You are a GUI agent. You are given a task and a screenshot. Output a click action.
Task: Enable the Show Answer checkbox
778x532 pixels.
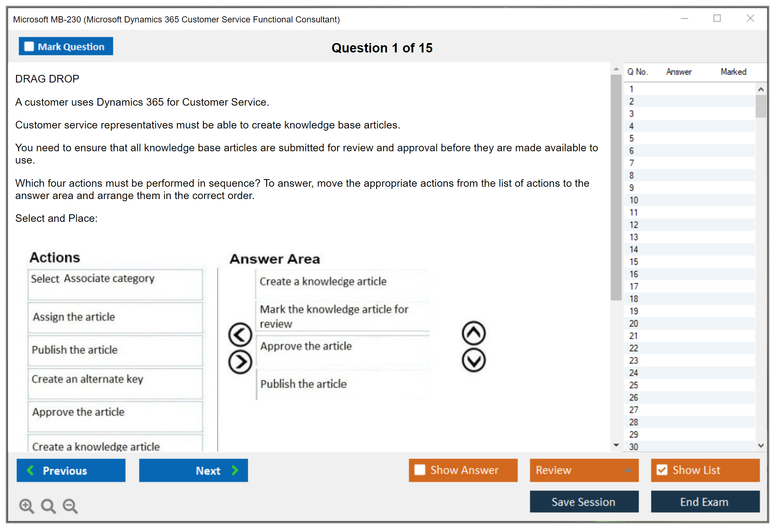420,470
